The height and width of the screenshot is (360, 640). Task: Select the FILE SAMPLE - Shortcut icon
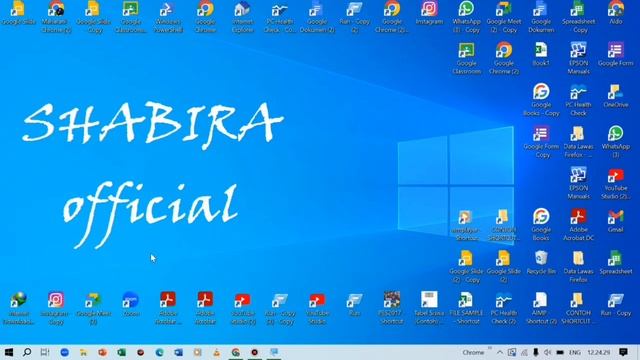point(467,309)
